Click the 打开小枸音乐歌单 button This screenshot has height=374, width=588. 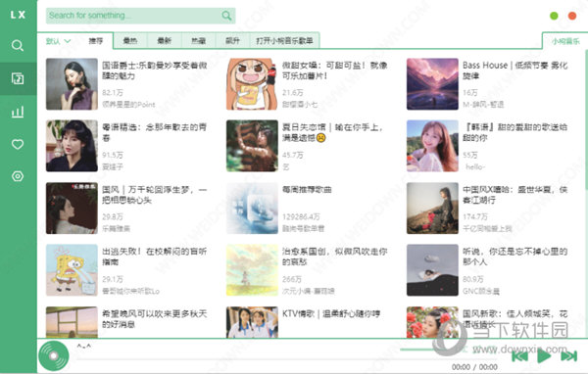tap(284, 41)
